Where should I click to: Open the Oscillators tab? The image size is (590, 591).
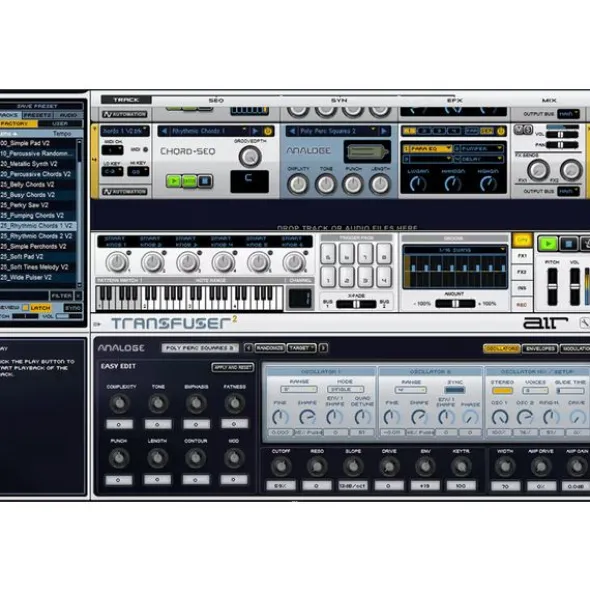501,348
